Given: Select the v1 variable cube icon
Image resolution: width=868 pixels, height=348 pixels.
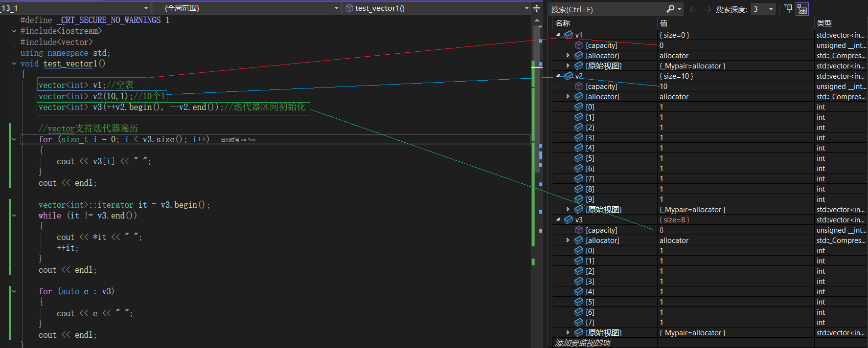Looking at the screenshot, I should pos(569,35).
